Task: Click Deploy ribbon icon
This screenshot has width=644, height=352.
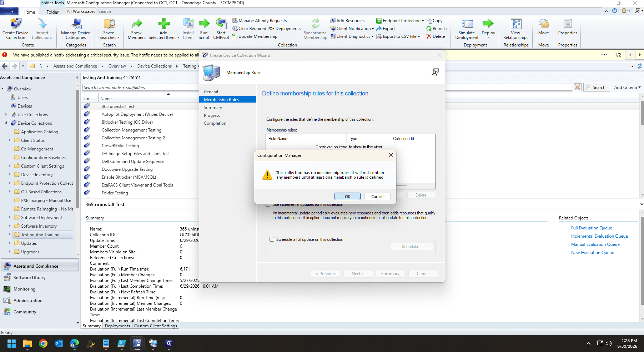Action: pos(488,29)
